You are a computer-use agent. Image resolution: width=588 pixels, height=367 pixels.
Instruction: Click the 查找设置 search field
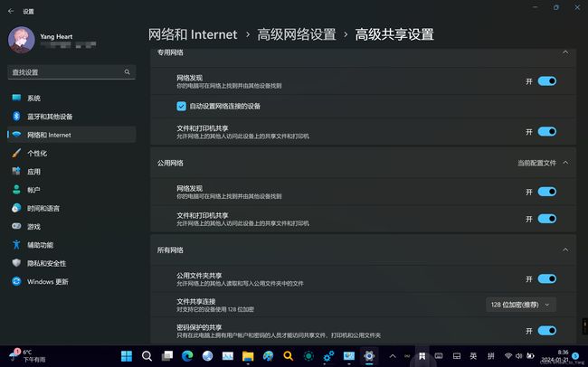click(x=71, y=72)
